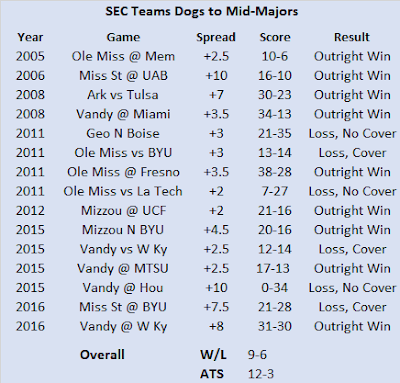Image resolution: width=400 pixels, height=383 pixels.
Task: Click the Miss St @ UAB game cell
Action: [x=123, y=76]
